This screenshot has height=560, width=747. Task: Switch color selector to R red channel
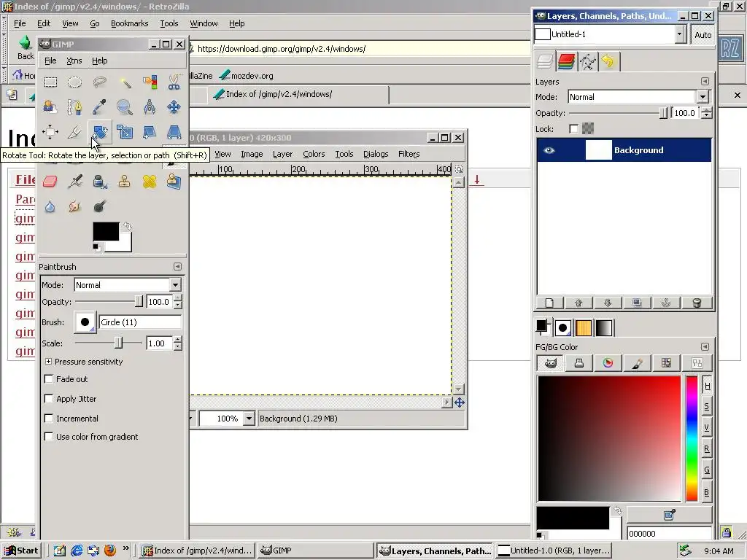click(x=707, y=449)
